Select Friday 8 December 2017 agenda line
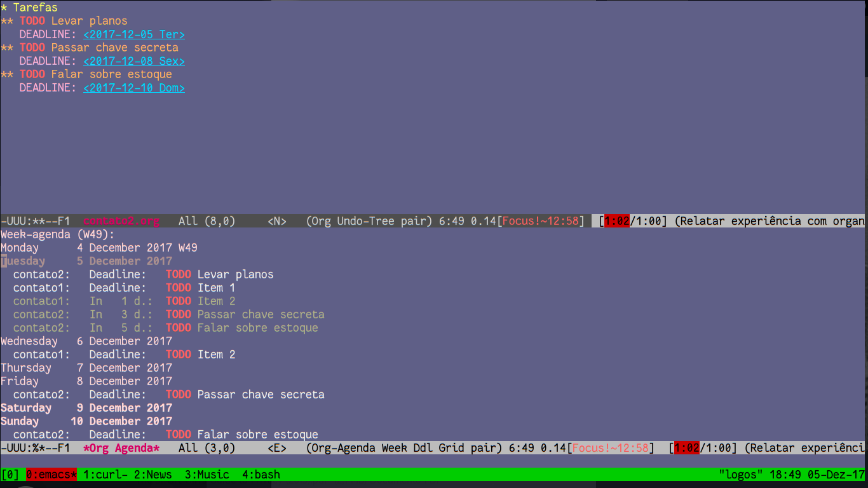868x488 pixels. pos(86,381)
